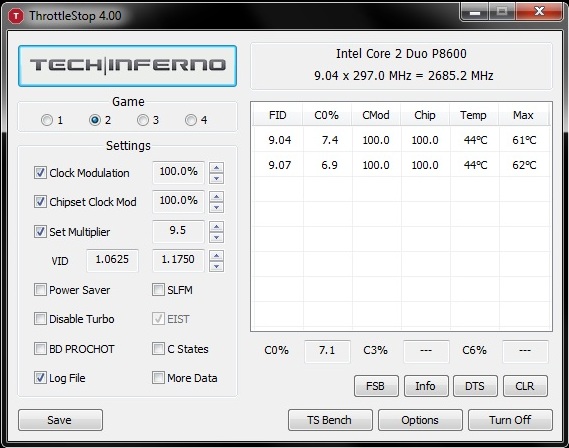This screenshot has width=569, height=448.
Task: Enable the Power Saver checkbox
Action: coord(40,290)
